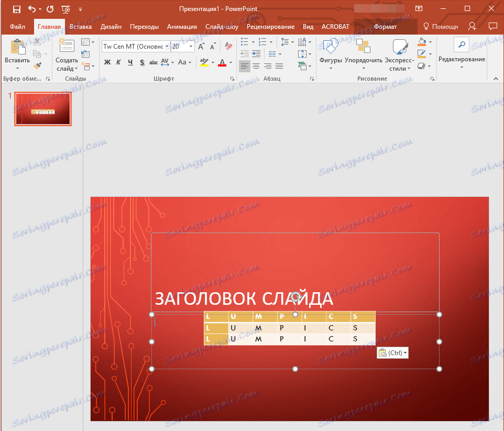Click the Copy icon in clipboard group
The height and width of the screenshot is (431, 504).
[37, 54]
